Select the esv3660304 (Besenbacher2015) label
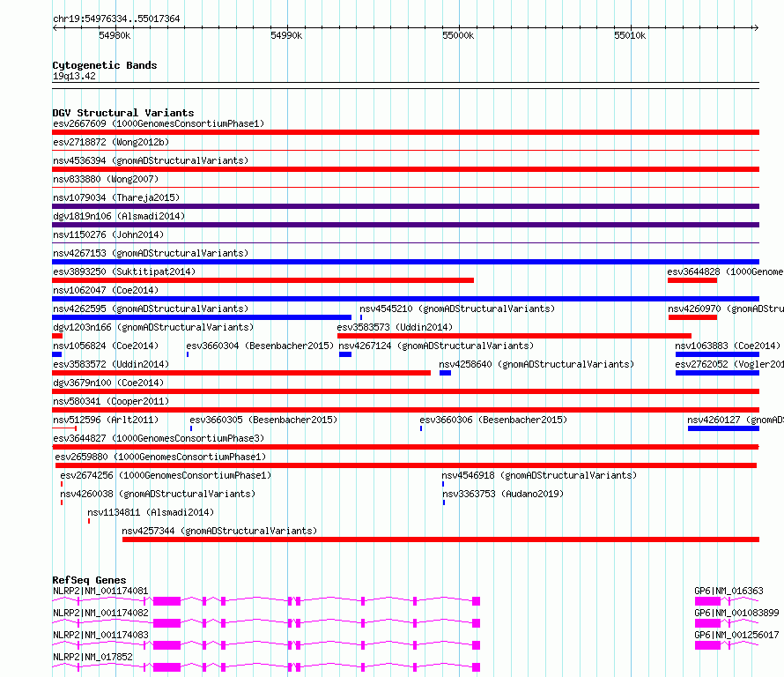Screen dimensions: 784x677 260,346
